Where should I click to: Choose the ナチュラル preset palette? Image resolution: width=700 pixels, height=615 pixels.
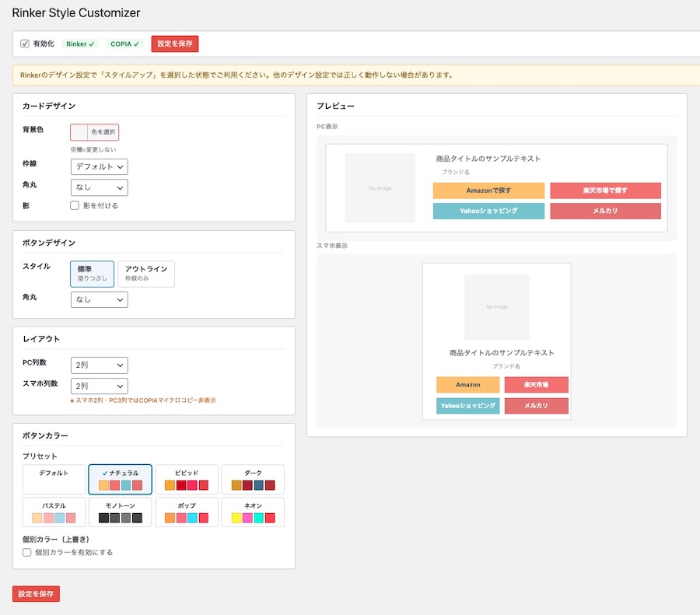[x=121, y=479]
